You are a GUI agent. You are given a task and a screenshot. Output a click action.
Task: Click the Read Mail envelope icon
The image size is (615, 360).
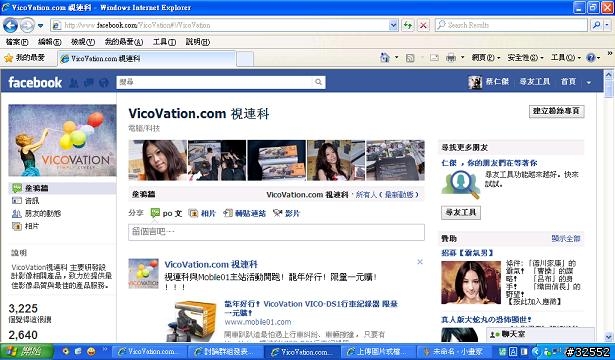click(x=434, y=58)
